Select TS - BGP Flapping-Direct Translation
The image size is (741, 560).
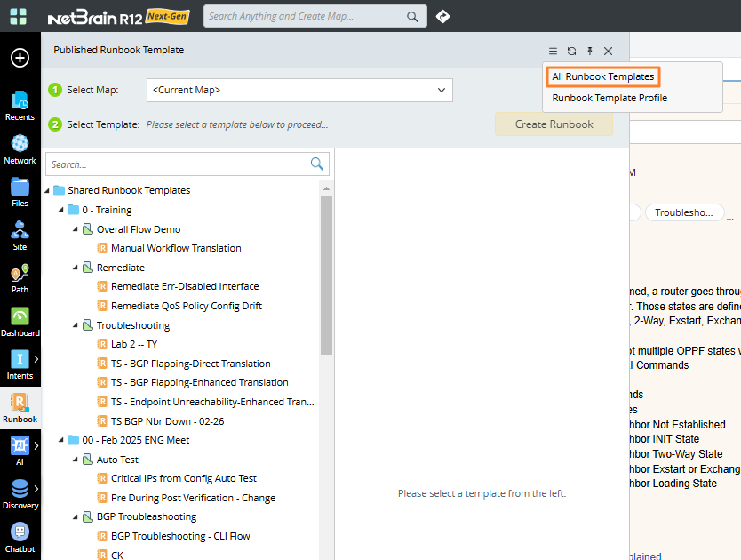click(190, 364)
